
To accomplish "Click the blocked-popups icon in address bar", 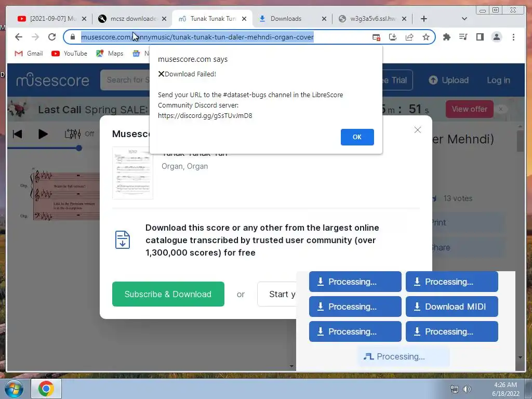I will pos(376,37).
